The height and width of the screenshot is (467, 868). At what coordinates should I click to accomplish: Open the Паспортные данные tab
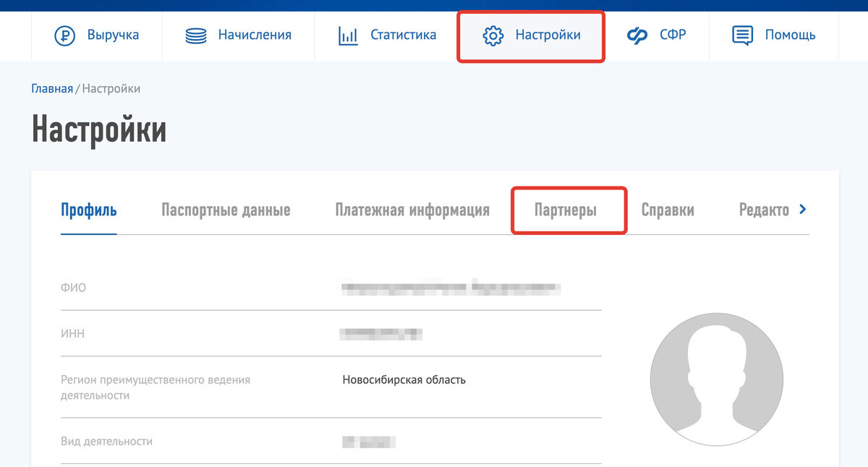pos(226,210)
